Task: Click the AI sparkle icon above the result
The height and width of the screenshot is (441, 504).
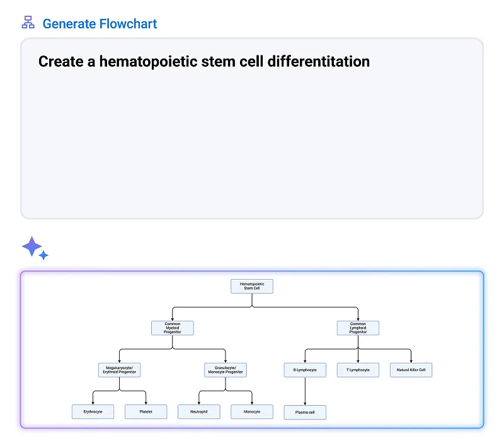Action: [36, 247]
